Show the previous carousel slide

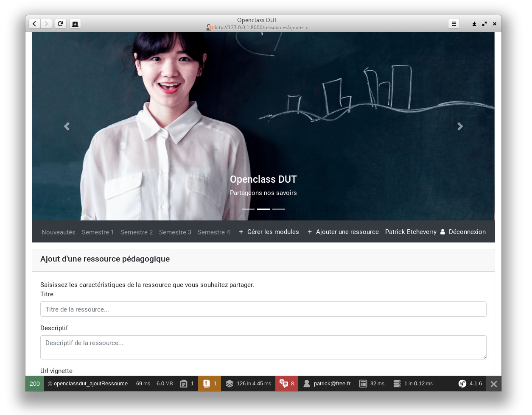point(67,126)
